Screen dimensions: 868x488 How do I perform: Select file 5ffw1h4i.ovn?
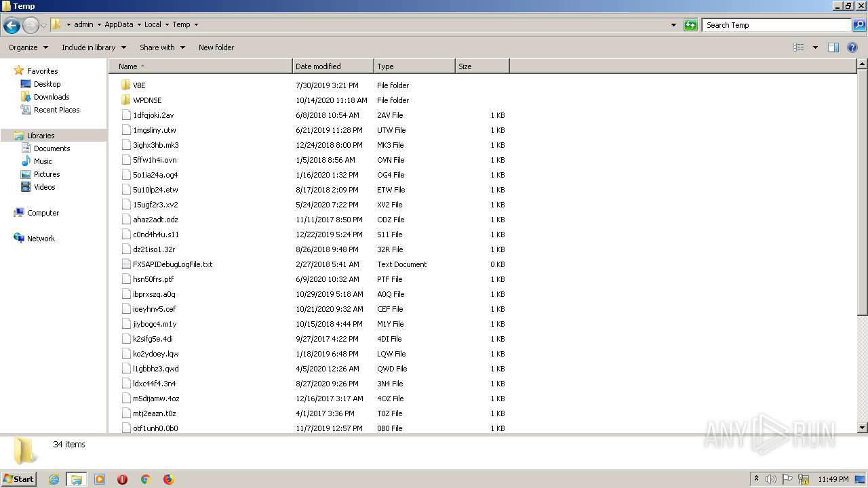155,160
